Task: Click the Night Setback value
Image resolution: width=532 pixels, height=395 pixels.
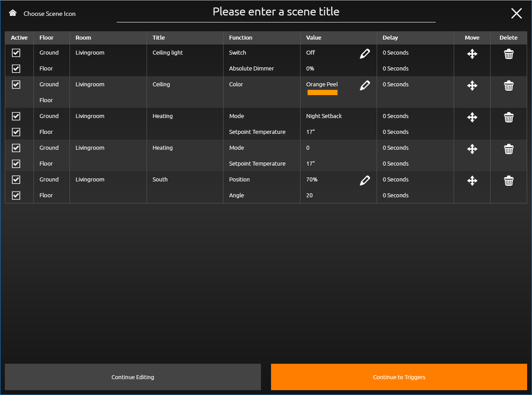Action: pos(324,116)
